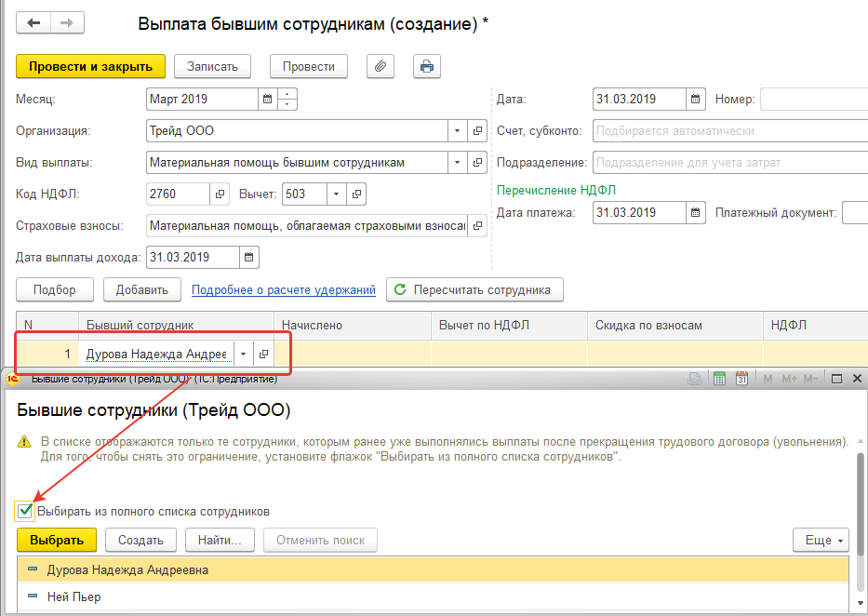Click the 'Провести и закрыть' button
The image size is (868, 616).
(x=91, y=66)
